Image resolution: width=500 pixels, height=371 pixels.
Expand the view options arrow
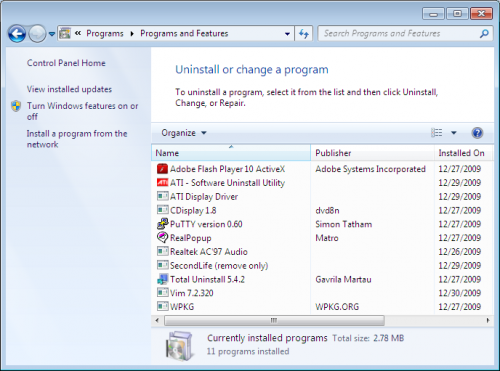pyautogui.click(x=454, y=133)
